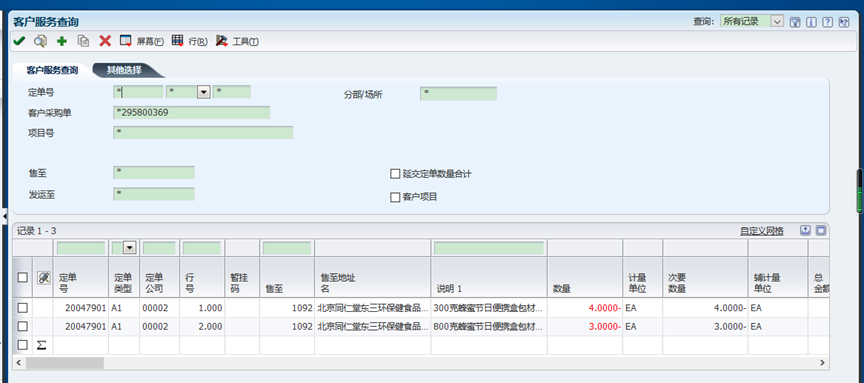Click the 售至 input field in the query form

154,172
